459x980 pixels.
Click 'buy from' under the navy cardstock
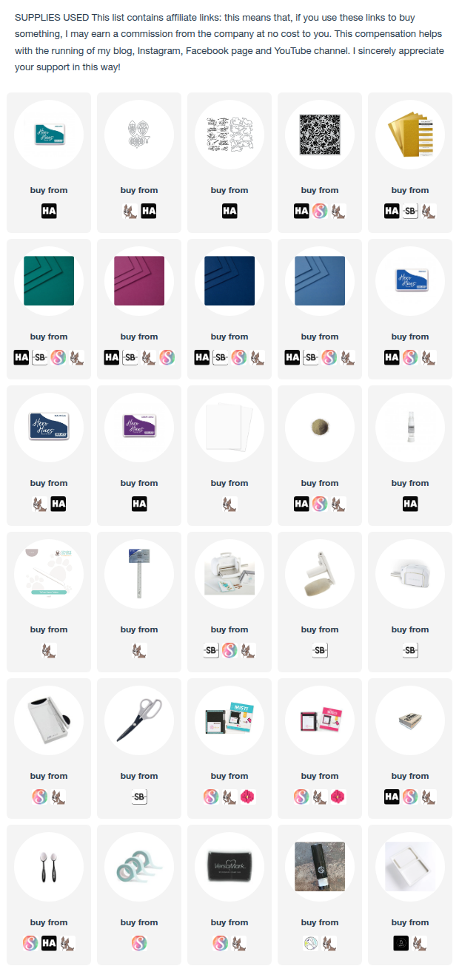click(229, 337)
